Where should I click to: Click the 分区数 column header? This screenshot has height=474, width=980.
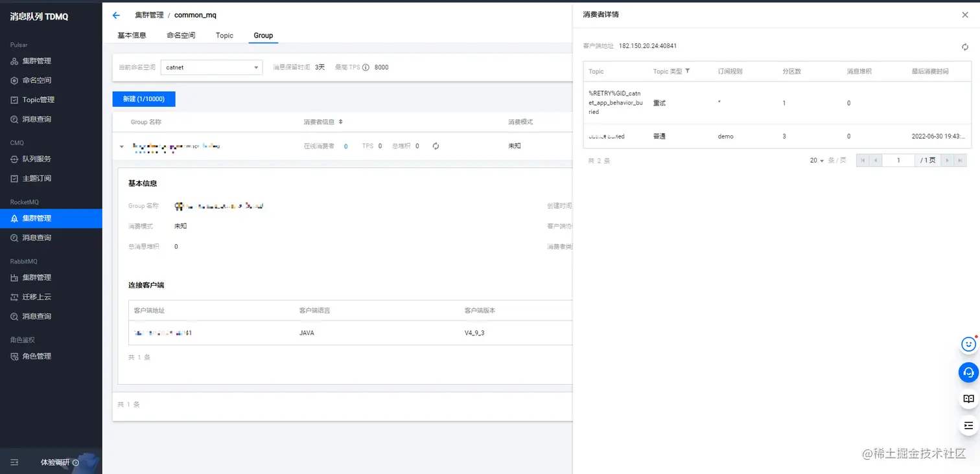pos(792,71)
